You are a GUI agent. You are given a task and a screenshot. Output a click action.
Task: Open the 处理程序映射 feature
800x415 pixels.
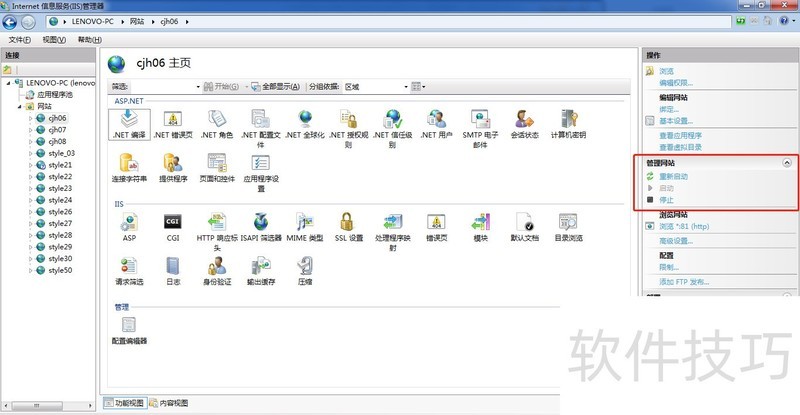pos(392,232)
